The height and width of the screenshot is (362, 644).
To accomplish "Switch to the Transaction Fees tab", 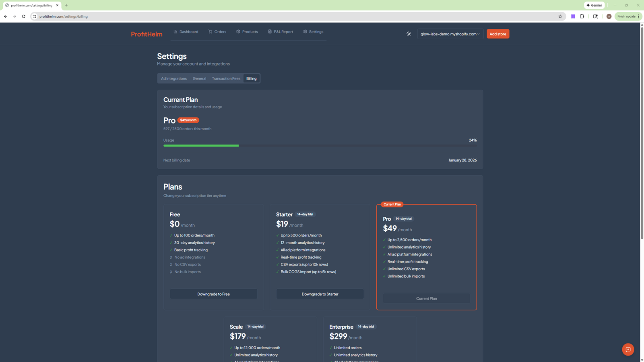I will [226, 78].
